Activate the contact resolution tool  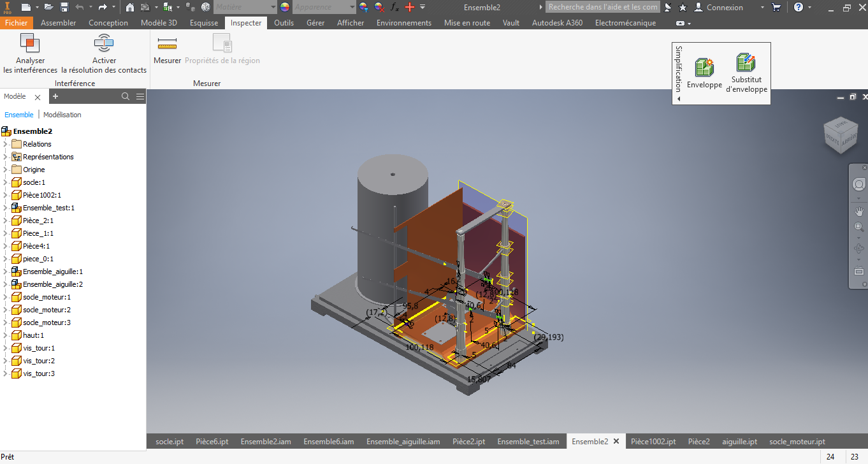[104, 44]
